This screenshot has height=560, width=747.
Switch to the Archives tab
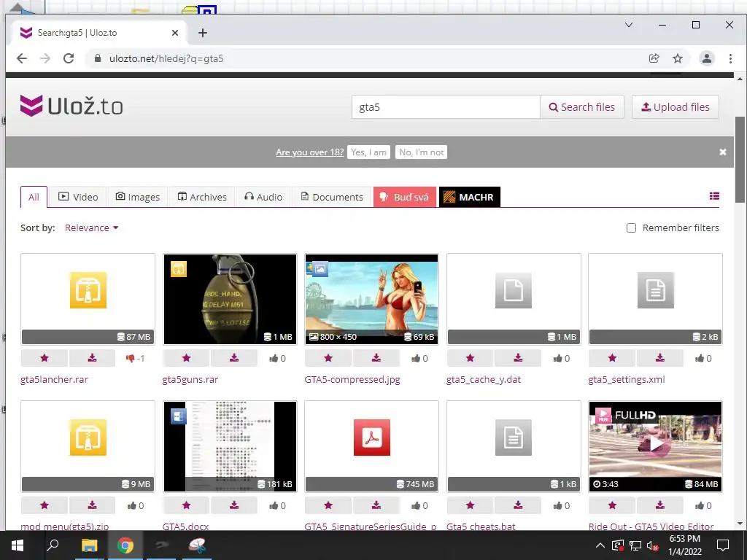[202, 197]
